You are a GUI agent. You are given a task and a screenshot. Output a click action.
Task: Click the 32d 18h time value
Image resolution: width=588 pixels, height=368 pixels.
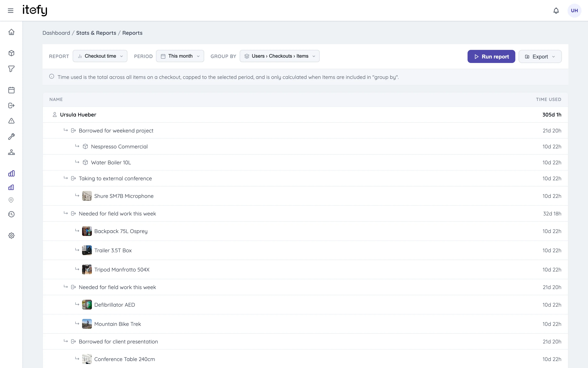(552, 214)
